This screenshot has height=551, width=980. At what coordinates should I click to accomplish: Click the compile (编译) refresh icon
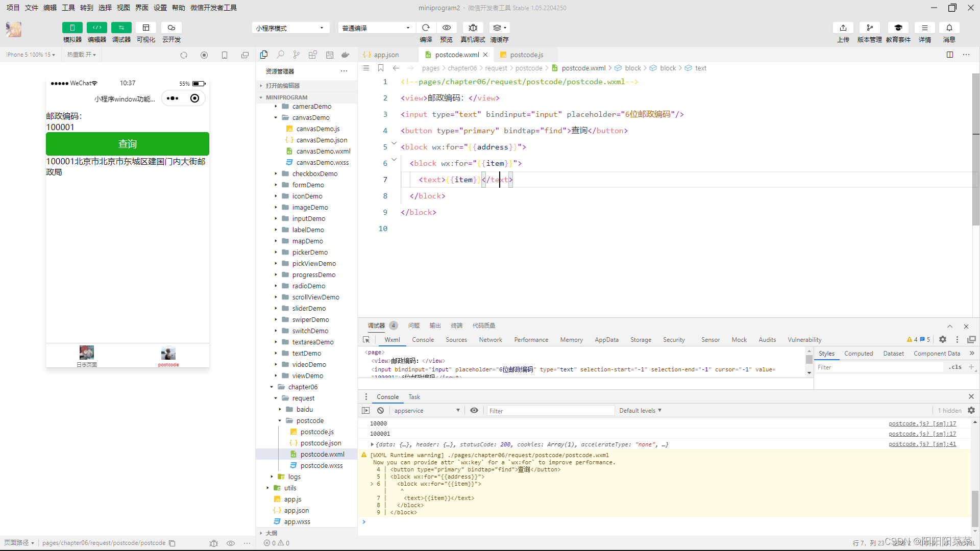[x=426, y=28]
